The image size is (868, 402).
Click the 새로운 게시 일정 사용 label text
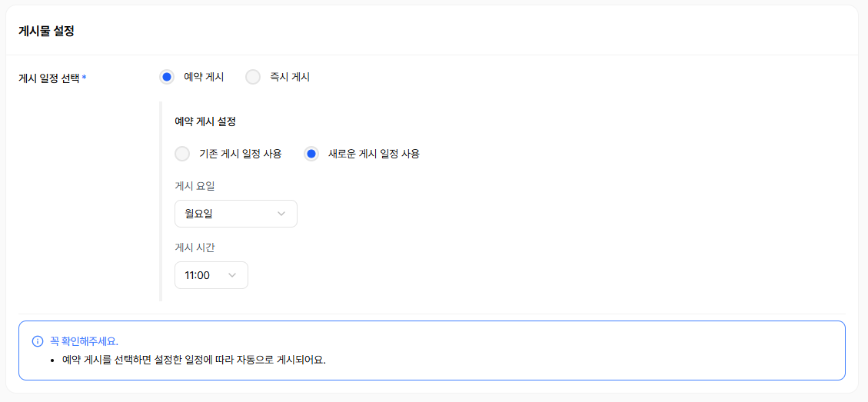pyautogui.click(x=374, y=154)
